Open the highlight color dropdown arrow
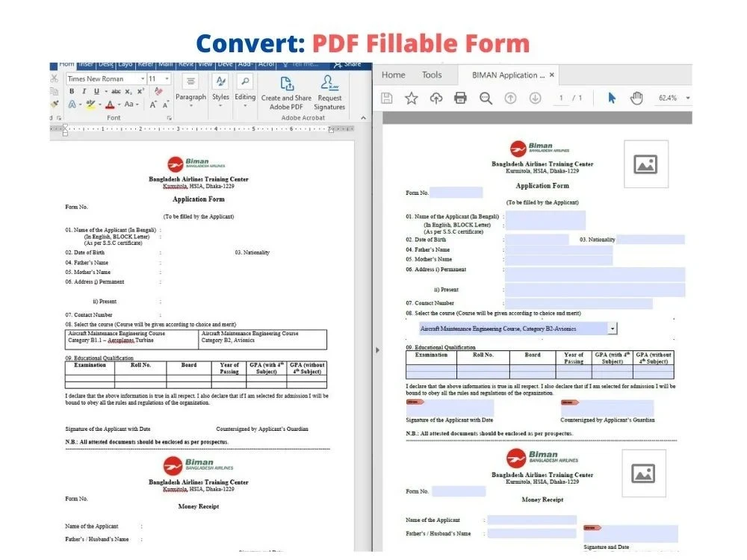The image size is (747, 560). coord(99,105)
